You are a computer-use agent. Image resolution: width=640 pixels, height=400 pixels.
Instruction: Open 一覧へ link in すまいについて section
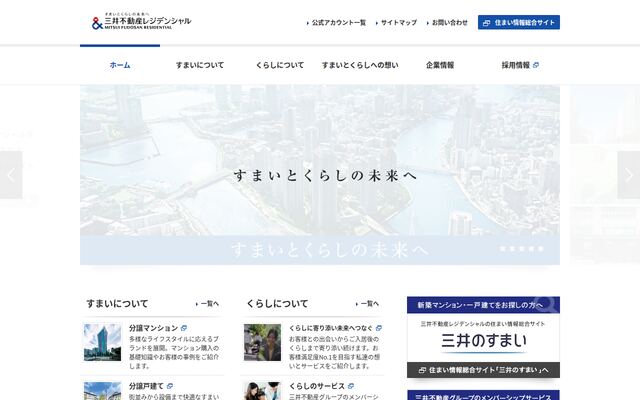[x=207, y=304]
